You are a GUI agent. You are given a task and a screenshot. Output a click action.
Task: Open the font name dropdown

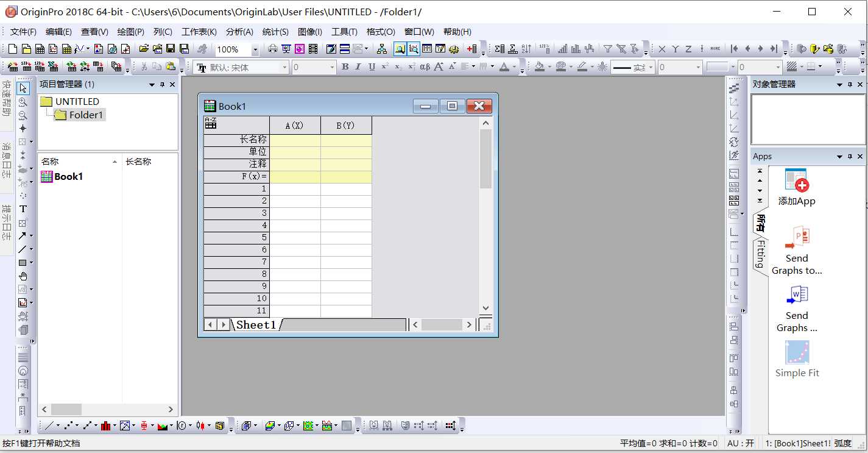[284, 67]
